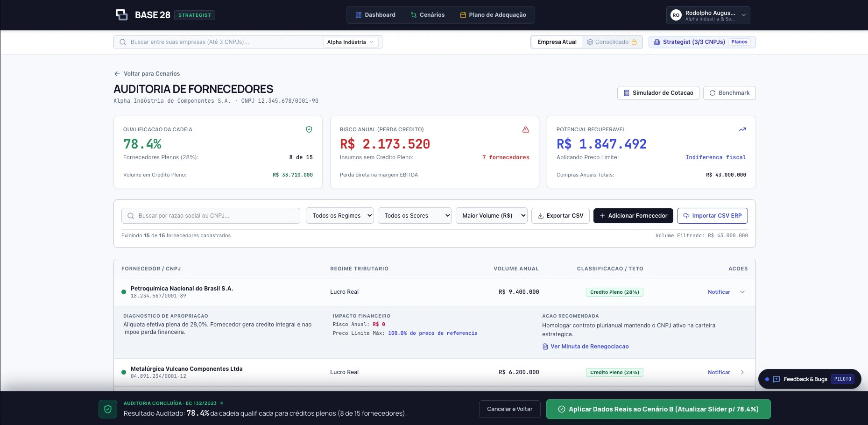Select the Empresa Atual view toggle
868x425 pixels.
pos(557,42)
